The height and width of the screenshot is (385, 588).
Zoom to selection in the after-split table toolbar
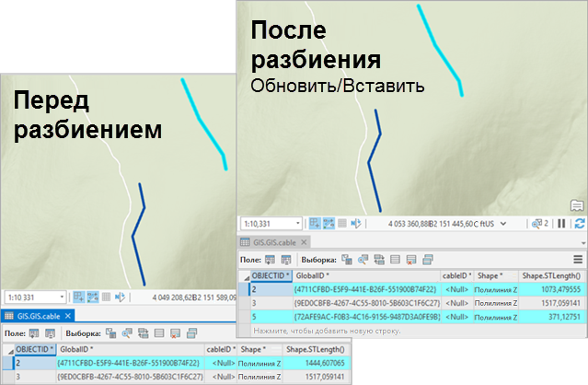[361, 261]
